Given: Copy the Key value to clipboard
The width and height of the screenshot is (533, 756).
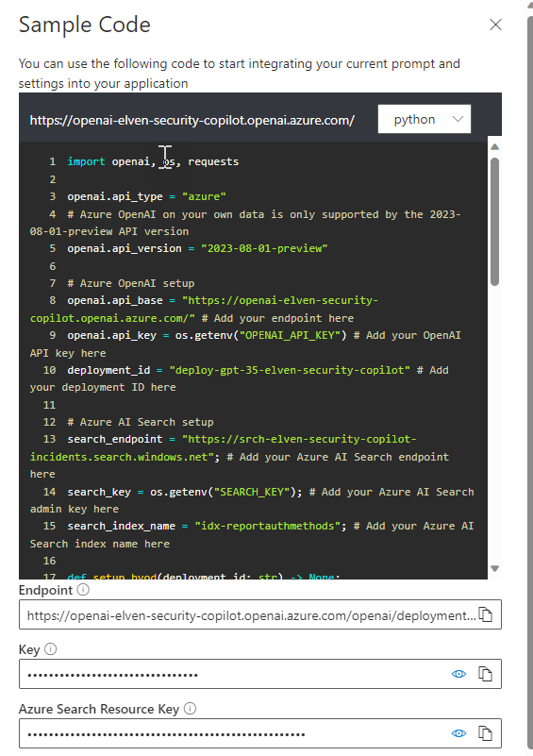Looking at the screenshot, I should click(x=485, y=674).
